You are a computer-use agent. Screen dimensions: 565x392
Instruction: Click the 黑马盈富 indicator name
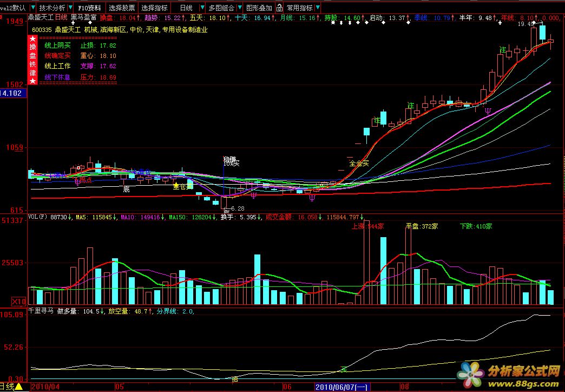(x=83, y=17)
